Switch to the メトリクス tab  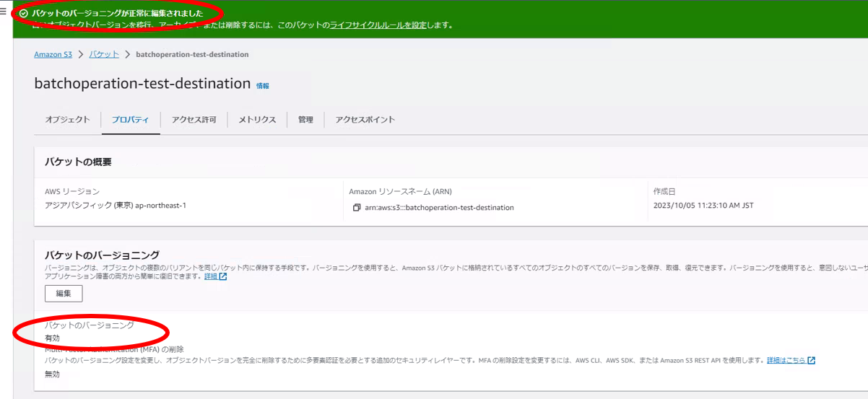click(257, 120)
